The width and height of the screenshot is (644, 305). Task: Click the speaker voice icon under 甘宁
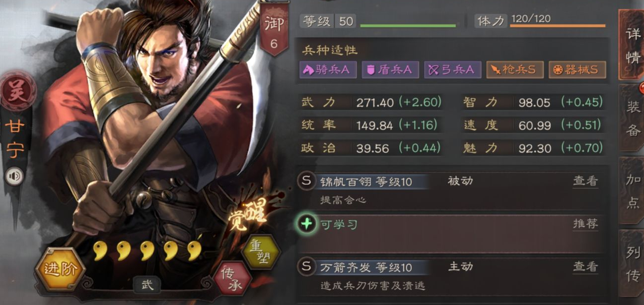pos(14,177)
